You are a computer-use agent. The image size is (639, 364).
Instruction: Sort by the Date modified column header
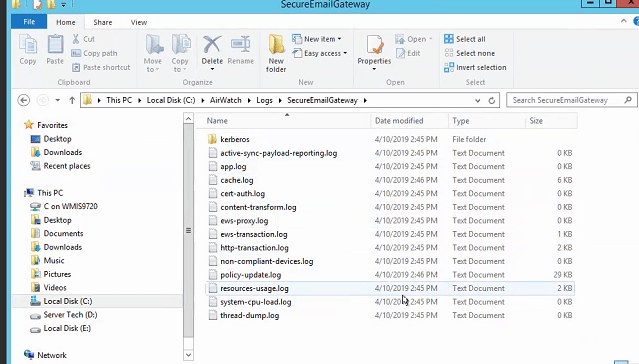[409, 121]
